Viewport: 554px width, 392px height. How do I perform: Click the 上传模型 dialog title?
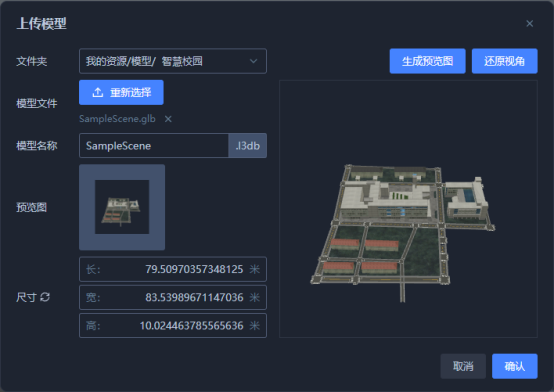click(41, 24)
